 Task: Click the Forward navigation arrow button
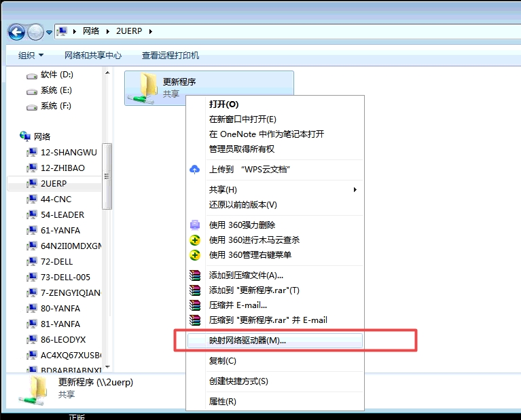click(x=35, y=31)
